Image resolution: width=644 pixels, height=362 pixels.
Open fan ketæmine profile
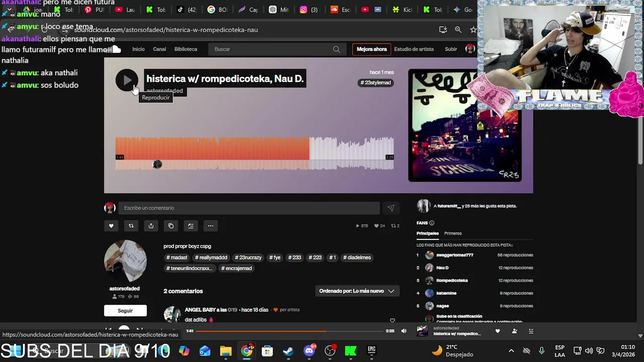point(446,293)
